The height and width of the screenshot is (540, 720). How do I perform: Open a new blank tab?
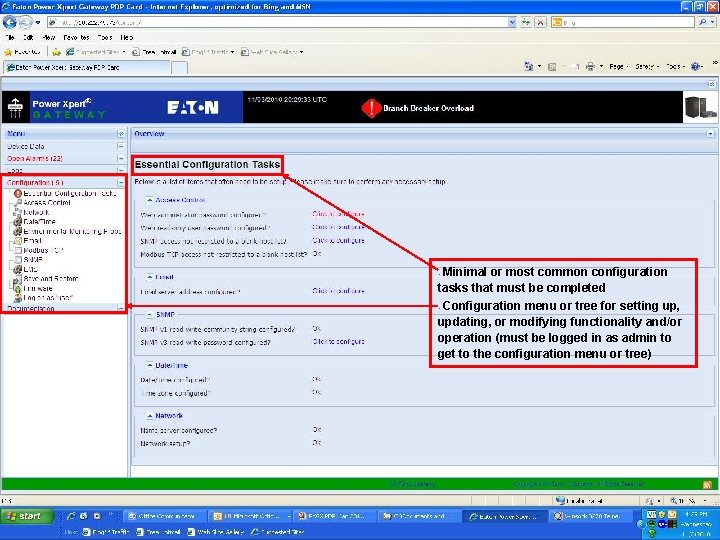179,68
